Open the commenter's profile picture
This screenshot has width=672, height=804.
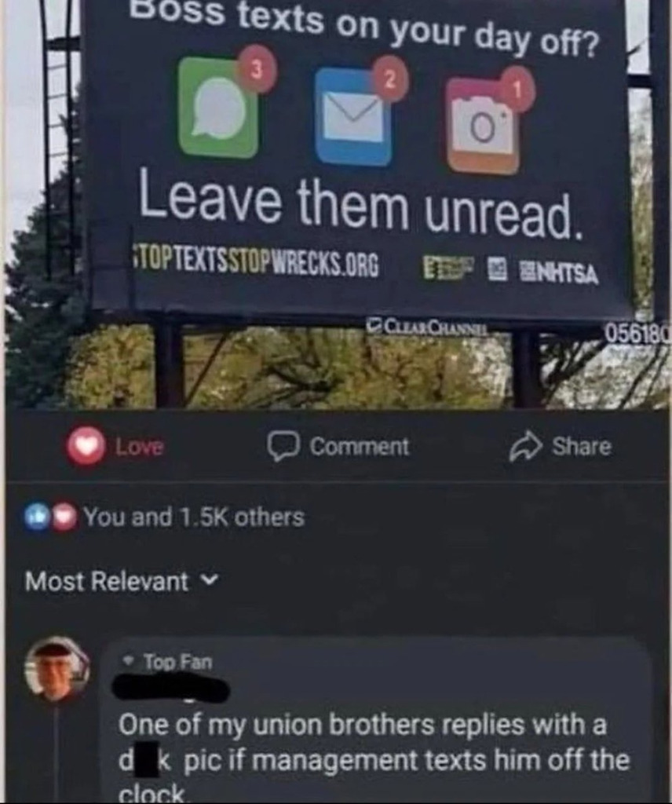point(57,669)
